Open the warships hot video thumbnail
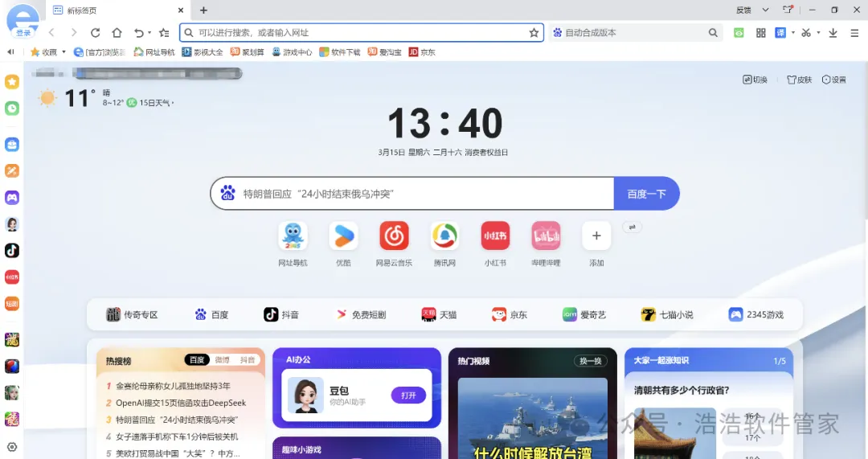The height and width of the screenshot is (459, 868). click(533, 418)
